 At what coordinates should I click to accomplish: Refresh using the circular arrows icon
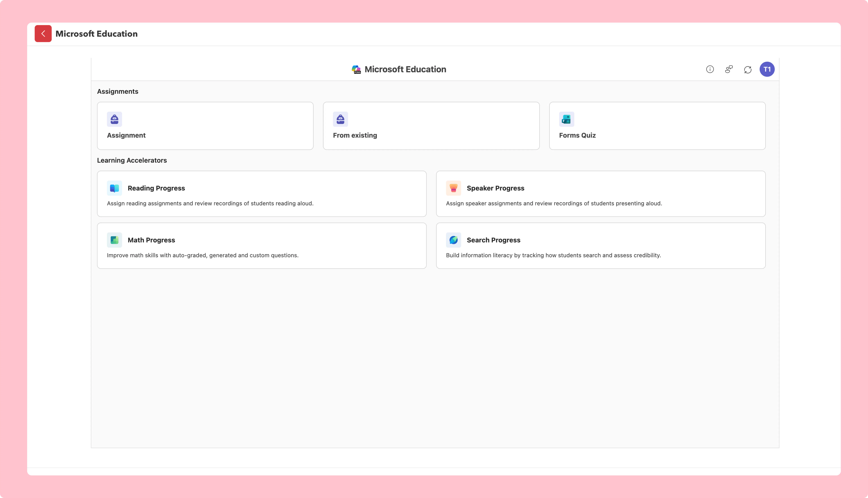(747, 69)
